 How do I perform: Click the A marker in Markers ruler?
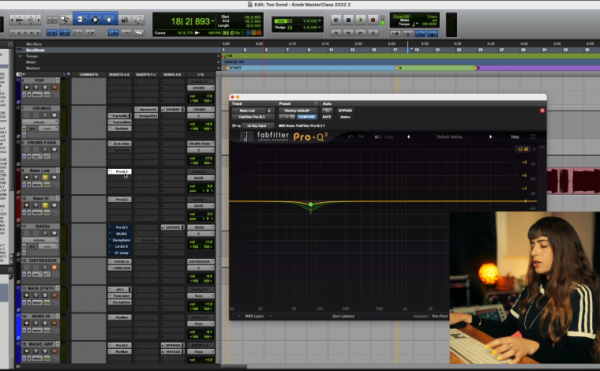click(398, 68)
